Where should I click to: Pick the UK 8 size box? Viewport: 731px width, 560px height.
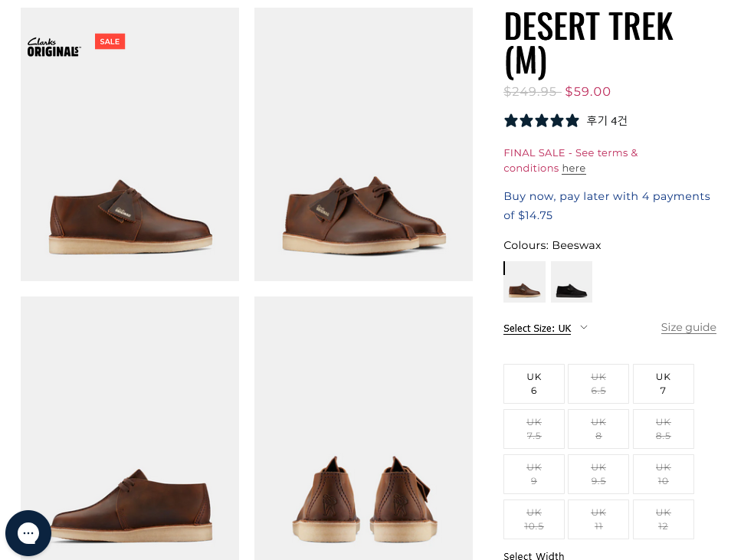click(598, 429)
